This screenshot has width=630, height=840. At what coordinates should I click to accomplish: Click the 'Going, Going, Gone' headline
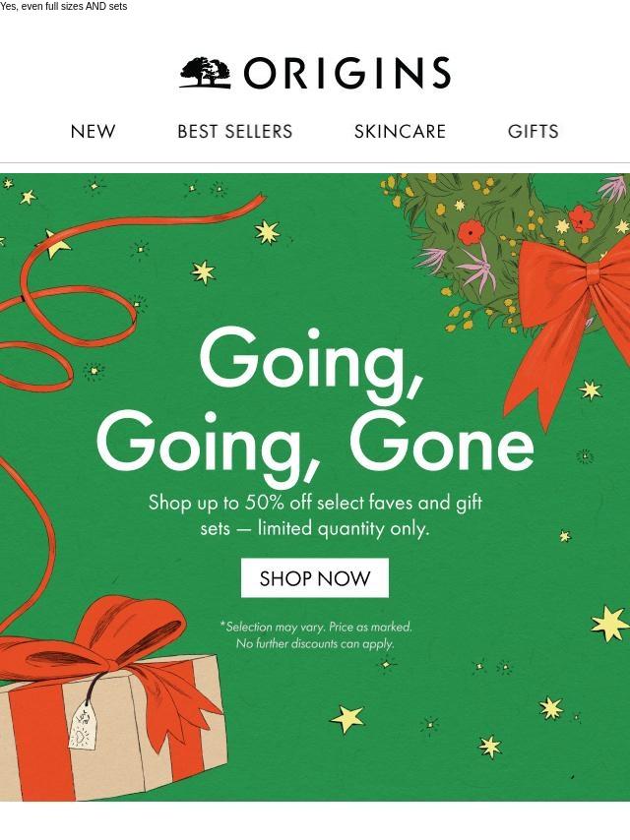315,404
